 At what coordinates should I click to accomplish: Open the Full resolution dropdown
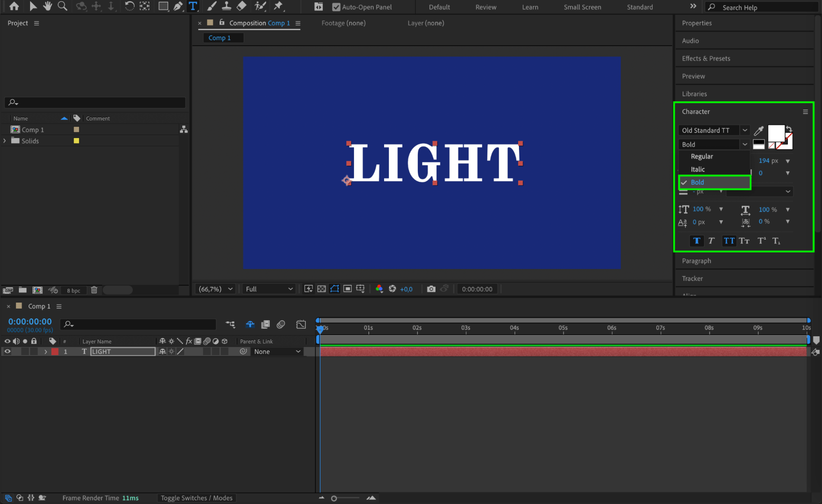(x=269, y=289)
